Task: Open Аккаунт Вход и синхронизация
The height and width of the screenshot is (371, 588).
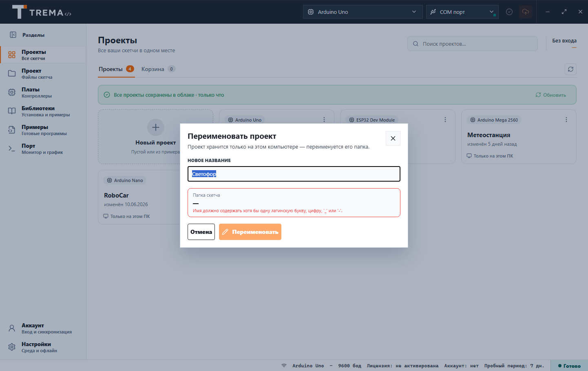Action: pyautogui.click(x=43, y=328)
